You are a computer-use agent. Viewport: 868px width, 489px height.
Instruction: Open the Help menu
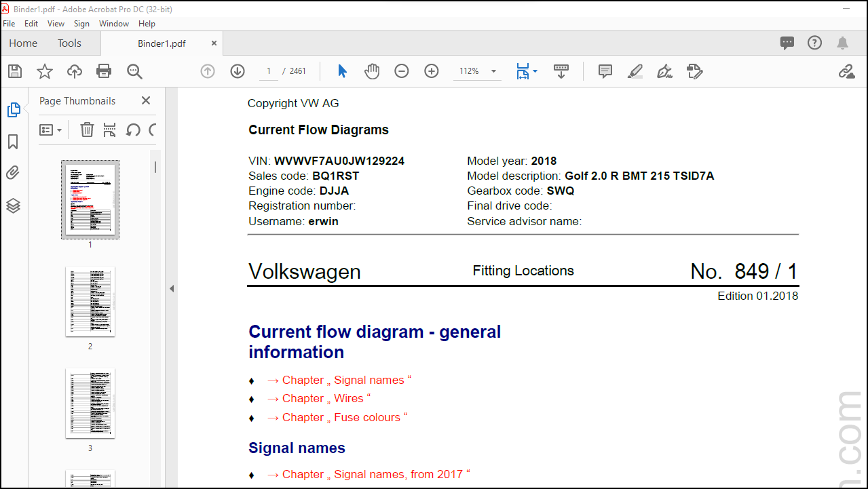147,23
